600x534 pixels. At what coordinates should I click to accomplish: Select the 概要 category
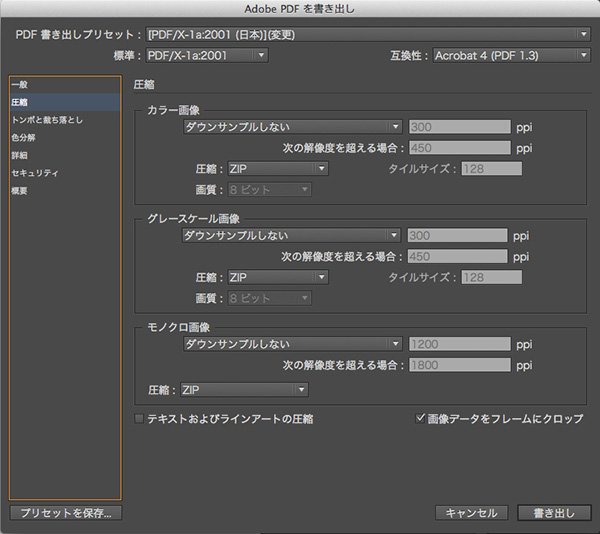[x=65, y=190]
